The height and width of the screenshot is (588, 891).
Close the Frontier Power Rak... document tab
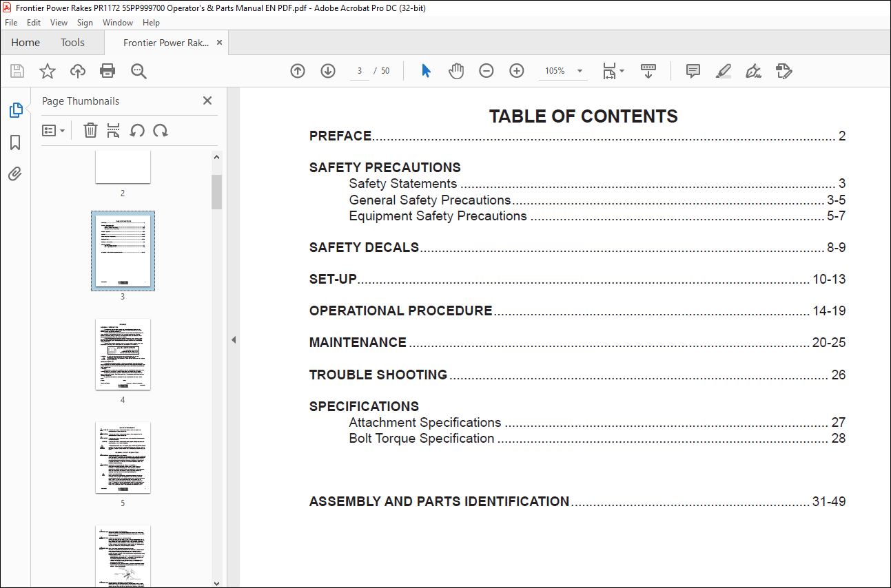(x=219, y=43)
